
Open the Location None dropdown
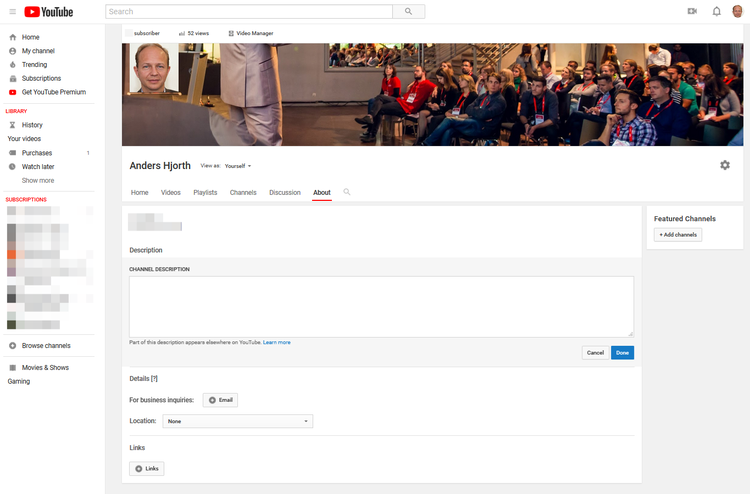(238, 421)
